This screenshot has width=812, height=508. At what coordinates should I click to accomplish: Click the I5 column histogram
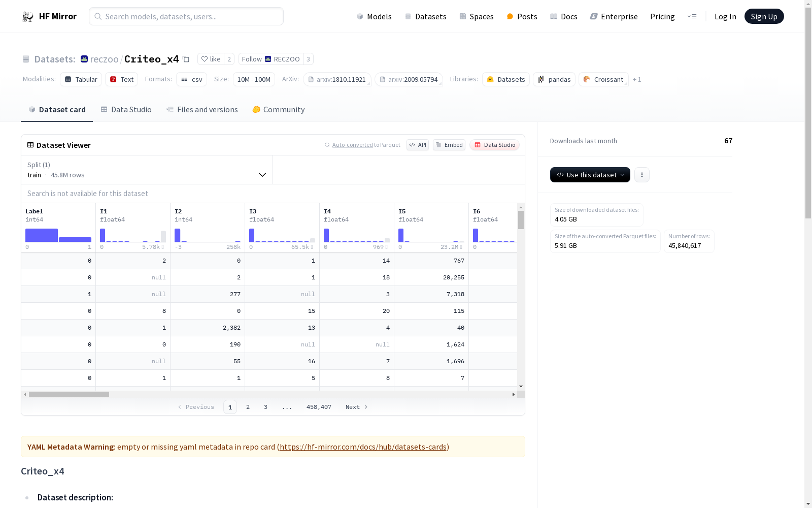pyautogui.click(x=431, y=235)
